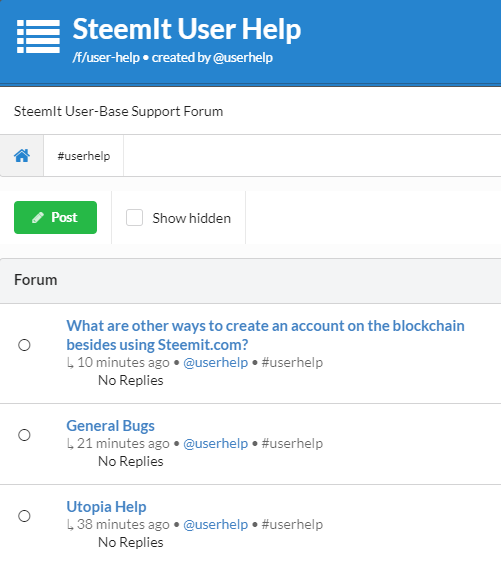This screenshot has height=562, width=501.
Task: Visit @userhelp profile under General Bugs
Action: pos(216,444)
